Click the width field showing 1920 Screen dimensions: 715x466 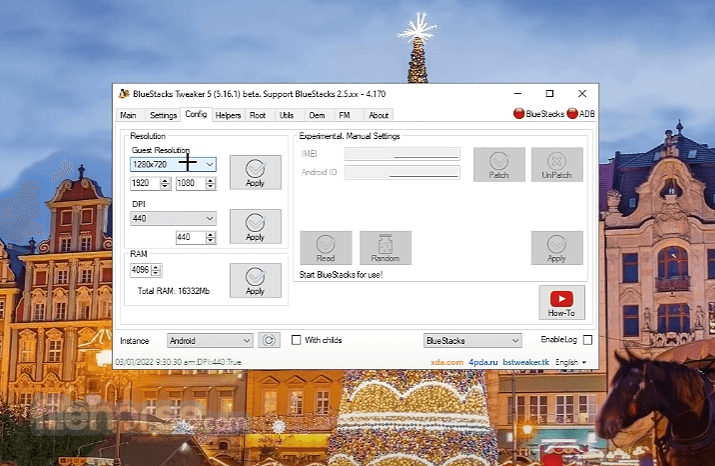coord(145,183)
